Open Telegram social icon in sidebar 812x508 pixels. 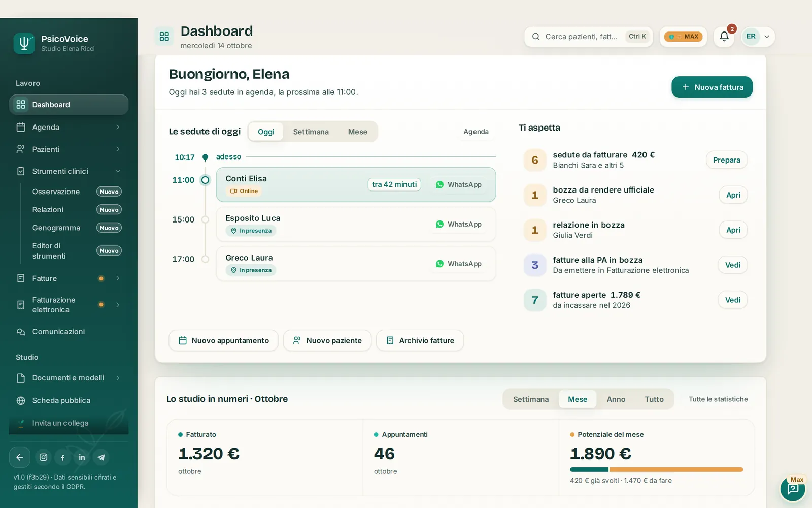pyautogui.click(x=101, y=457)
